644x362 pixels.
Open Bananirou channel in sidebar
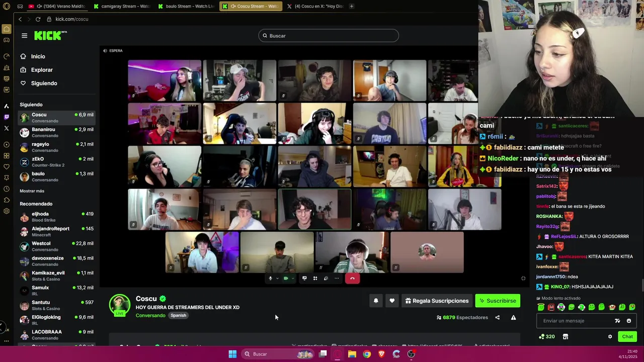(56, 132)
